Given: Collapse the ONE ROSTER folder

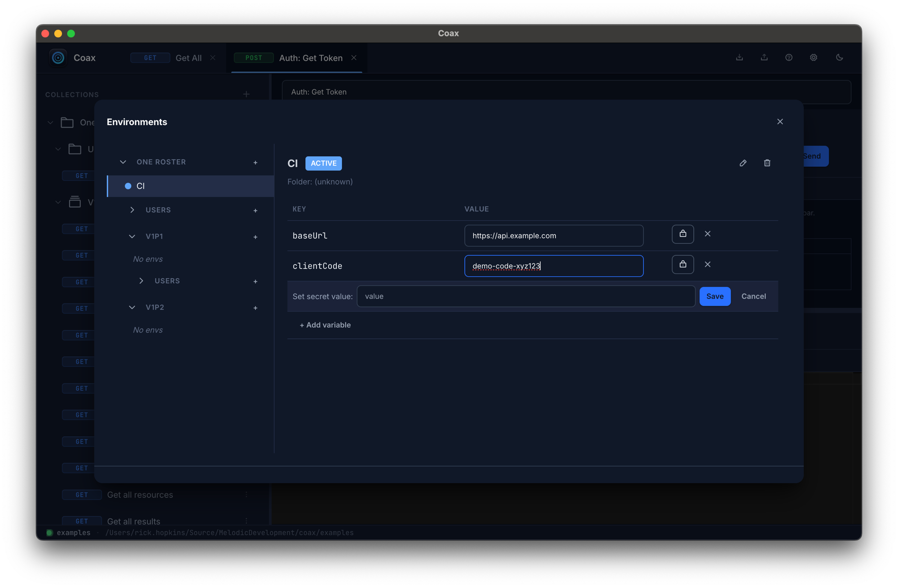Looking at the screenshot, I should point(123,162).
